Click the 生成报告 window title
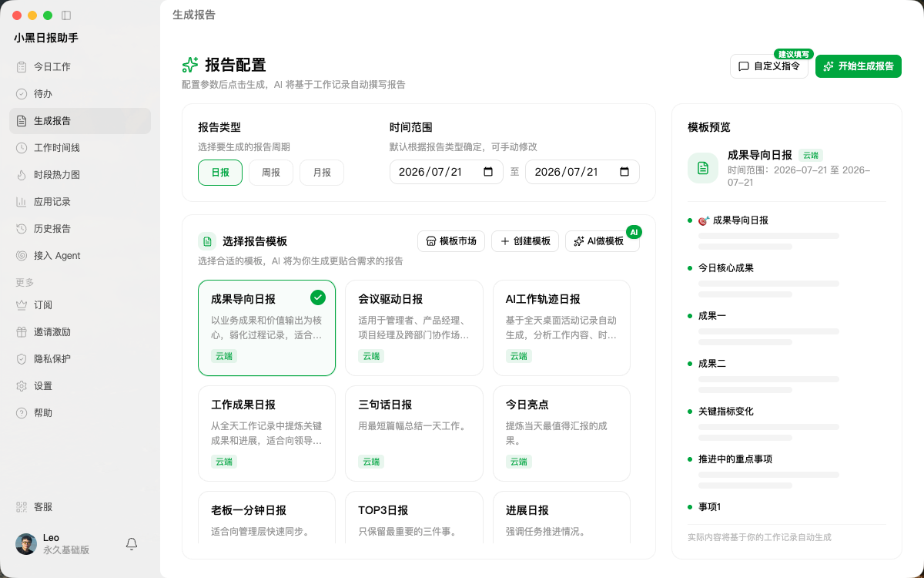The width and height of the screenshot is (924, 578). [194, 15]
